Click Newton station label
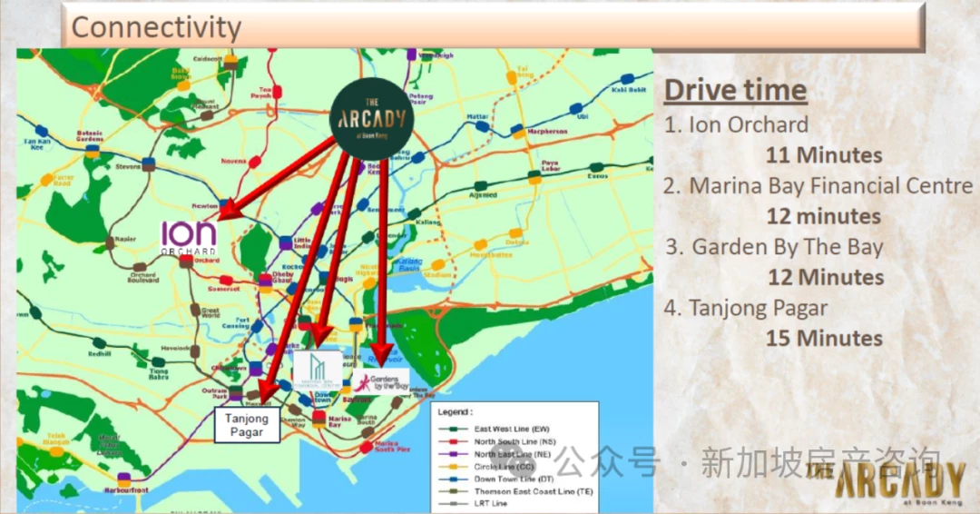The width and height of the screenshot is (980, 514). pyautogui.click(x=205, y=206)
